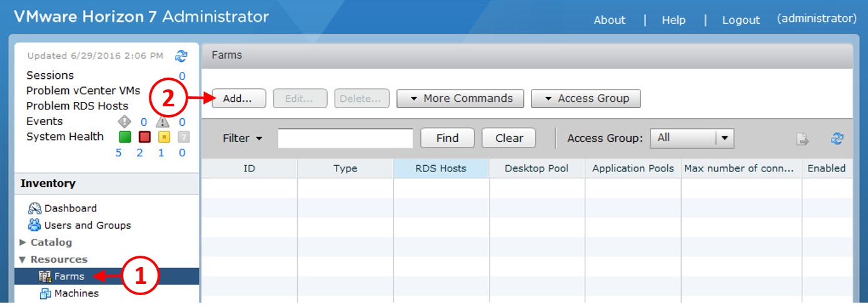
Task: Click the Events error count 0
Action: tap(143, 122)
